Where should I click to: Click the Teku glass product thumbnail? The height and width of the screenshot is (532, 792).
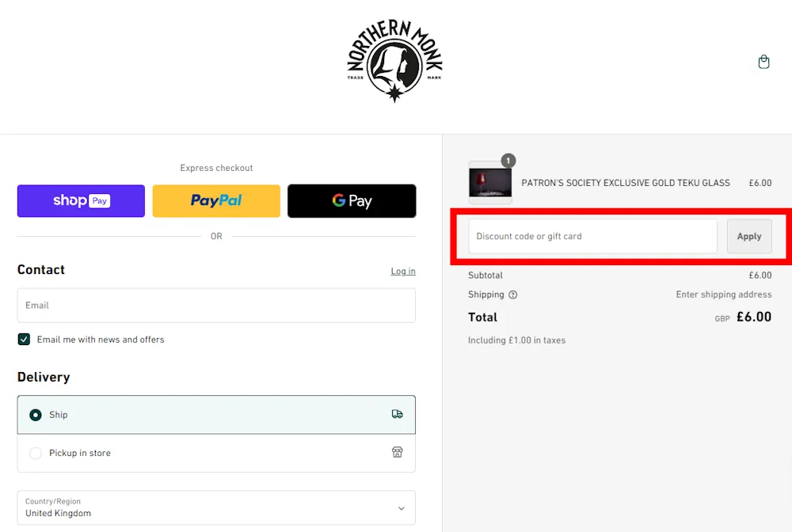(490, 183)
